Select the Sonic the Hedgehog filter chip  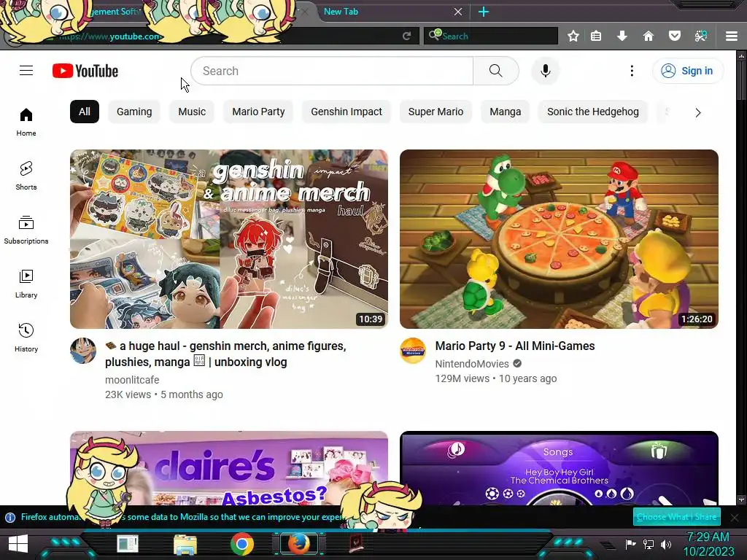click(x=592, y=112)
